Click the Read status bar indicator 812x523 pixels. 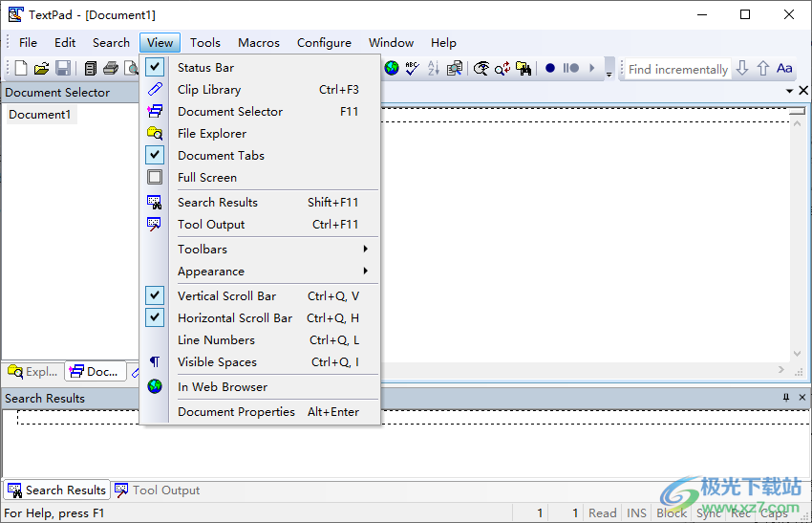(x=602, y=513)
